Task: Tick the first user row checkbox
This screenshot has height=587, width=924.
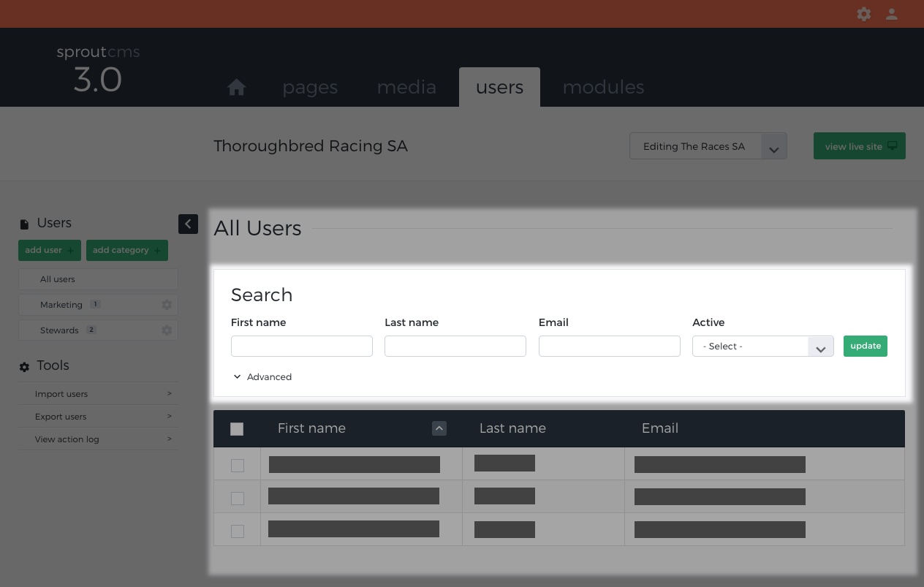Action: 238,465
